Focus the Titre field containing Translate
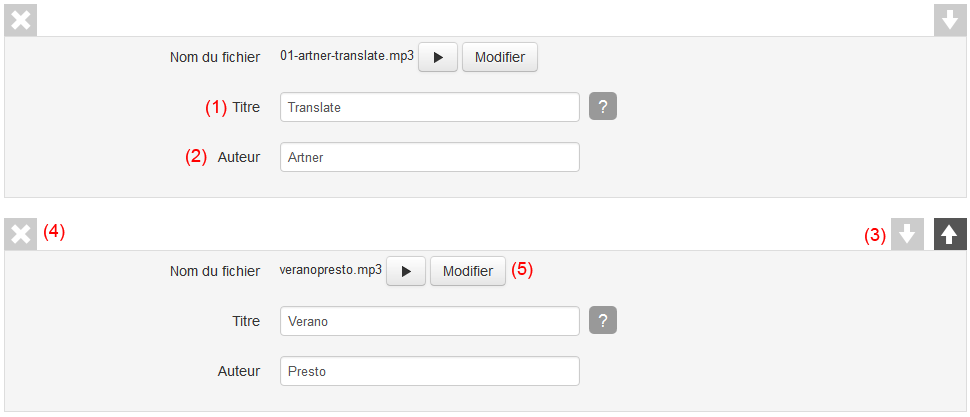Screen dimensions: 970x417 [430, 107]
